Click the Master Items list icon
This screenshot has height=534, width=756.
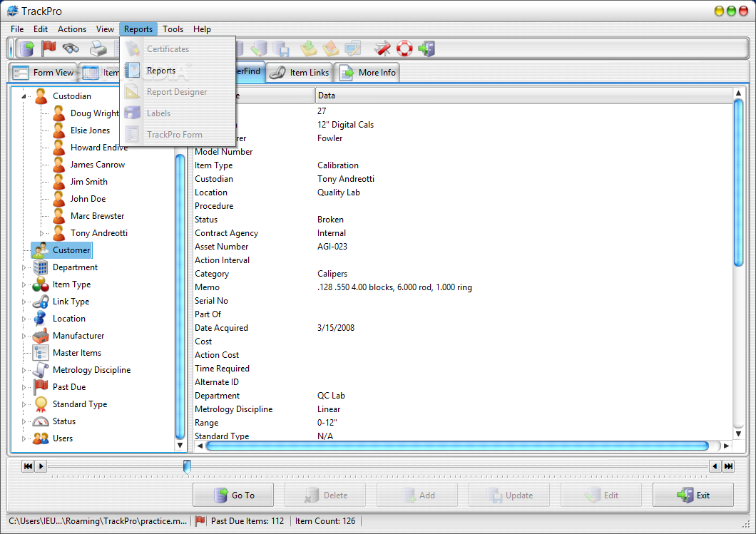coord(41,353)
